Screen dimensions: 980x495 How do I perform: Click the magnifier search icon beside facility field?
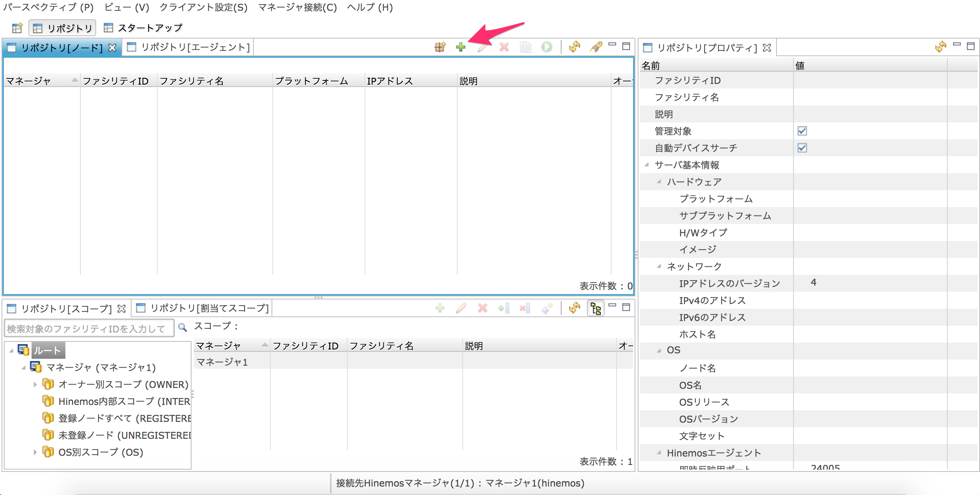coord(183,328)
